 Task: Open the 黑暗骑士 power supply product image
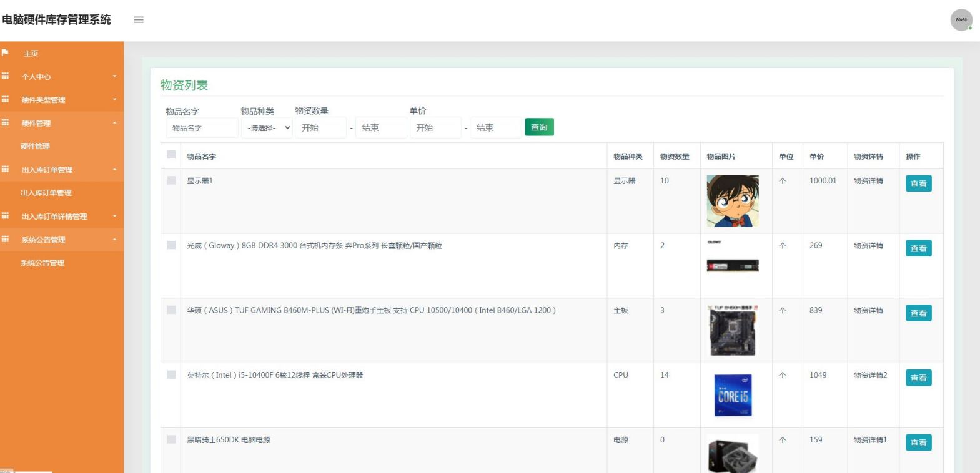733,454
